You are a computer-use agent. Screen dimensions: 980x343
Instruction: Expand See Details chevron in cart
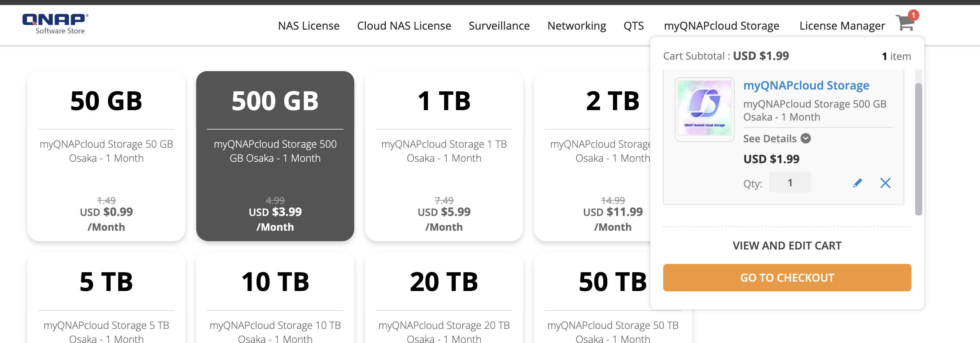805,138
